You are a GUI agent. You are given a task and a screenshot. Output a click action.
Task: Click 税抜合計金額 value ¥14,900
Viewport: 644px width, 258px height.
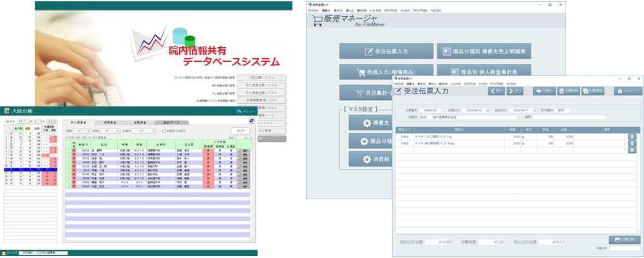click(x=439, y=242)
